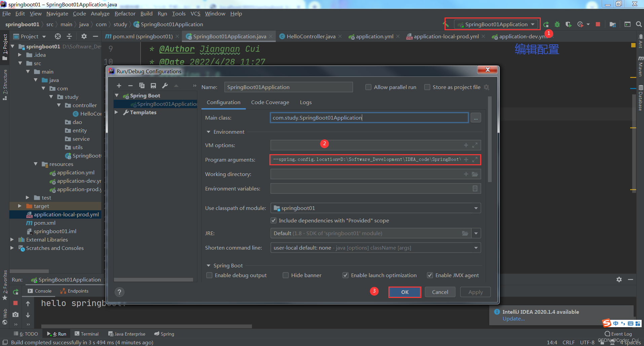This screenshot has width=644, height=346.
Task: Debug SpringBoot01Application with bug icon
Action: click(x=557, y=25)
